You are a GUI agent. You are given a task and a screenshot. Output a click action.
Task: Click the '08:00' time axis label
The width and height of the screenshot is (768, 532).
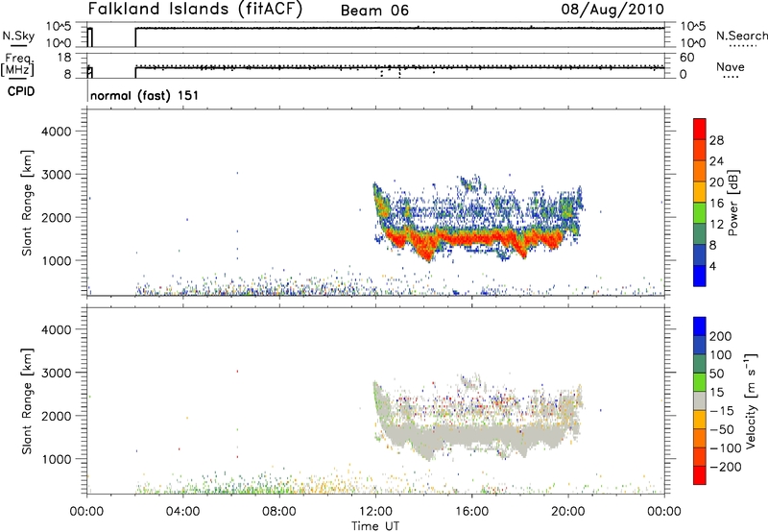pos(279,512)
